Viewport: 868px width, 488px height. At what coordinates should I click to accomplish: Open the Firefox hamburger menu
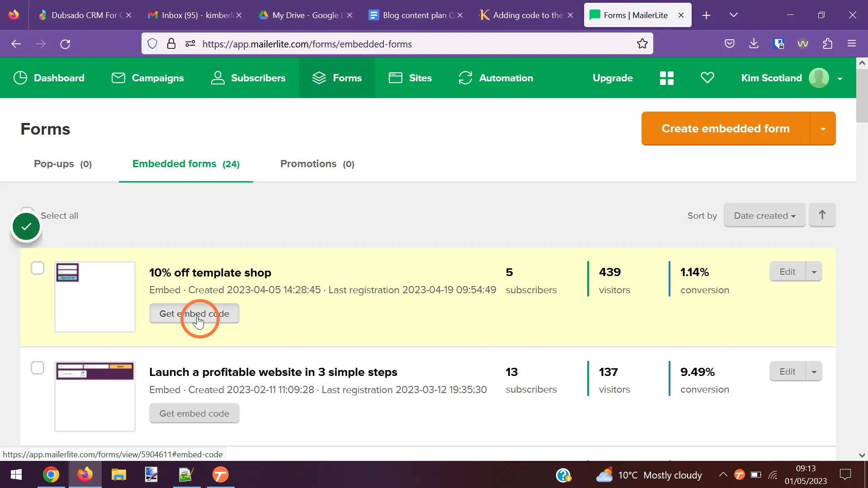pyautogui.click(x=852, y=44)
